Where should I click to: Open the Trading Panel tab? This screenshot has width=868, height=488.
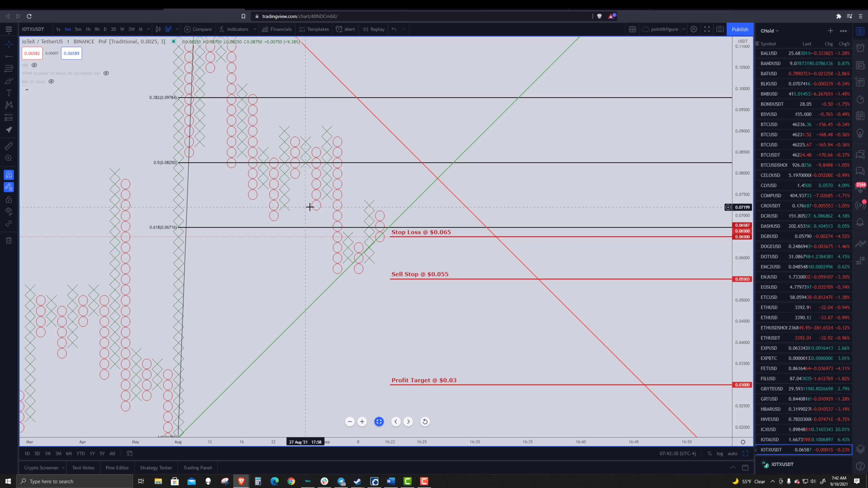[198, 468]
